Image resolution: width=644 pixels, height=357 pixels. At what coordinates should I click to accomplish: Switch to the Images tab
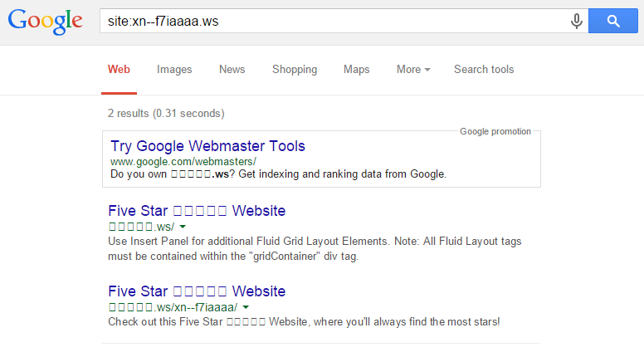174,70
